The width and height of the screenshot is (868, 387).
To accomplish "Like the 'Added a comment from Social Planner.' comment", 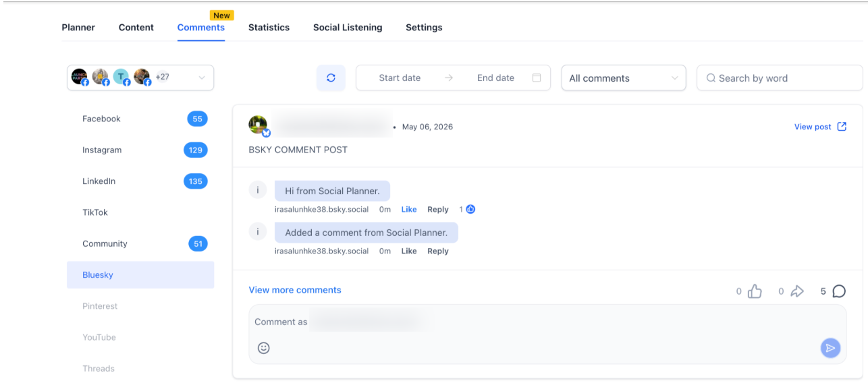I will 409,251.
